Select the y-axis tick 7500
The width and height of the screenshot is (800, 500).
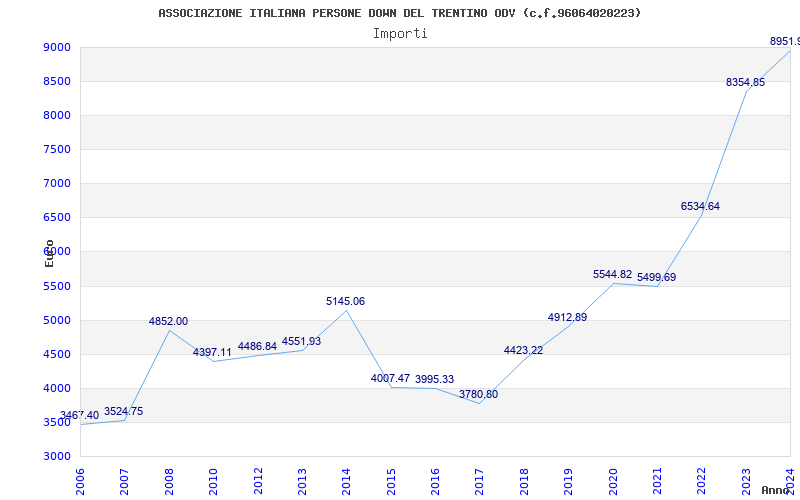(57, 149)
